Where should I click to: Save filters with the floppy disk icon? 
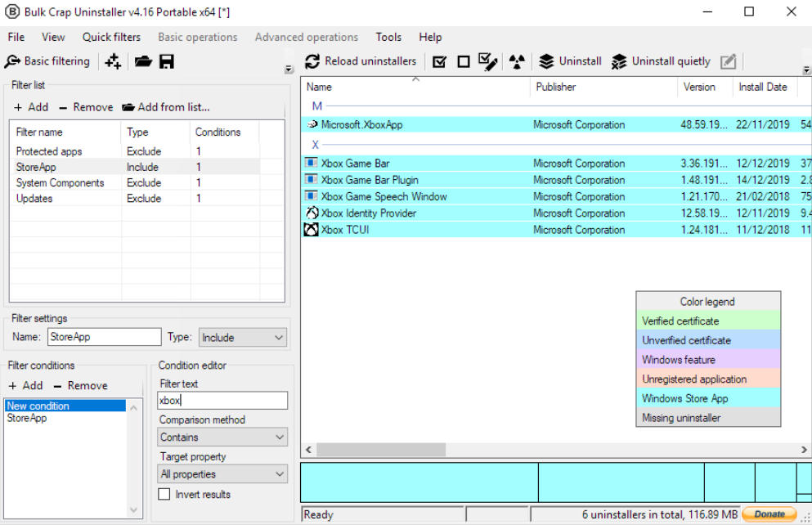[166, 61]
